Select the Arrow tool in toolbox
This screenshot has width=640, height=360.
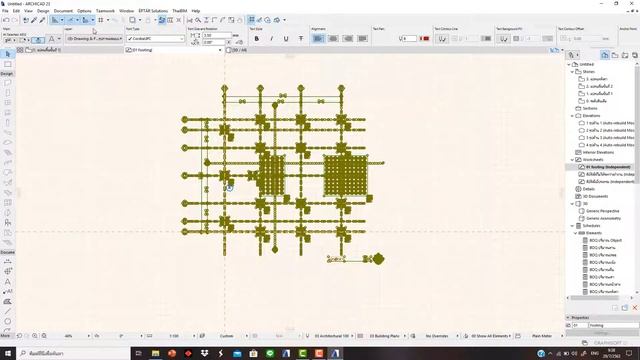[7, 54]
